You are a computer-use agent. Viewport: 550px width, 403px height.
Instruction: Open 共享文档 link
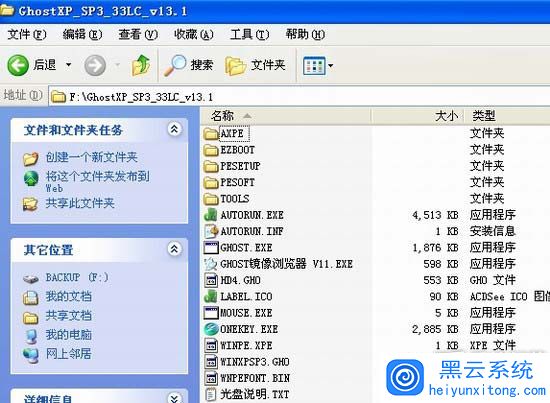tap(68, 316)
